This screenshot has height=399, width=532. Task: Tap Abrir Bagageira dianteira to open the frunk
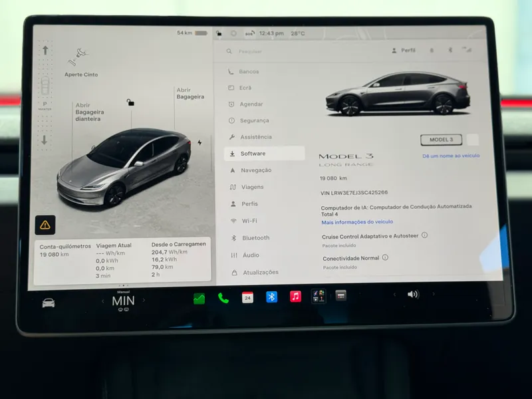coord(90,112)
